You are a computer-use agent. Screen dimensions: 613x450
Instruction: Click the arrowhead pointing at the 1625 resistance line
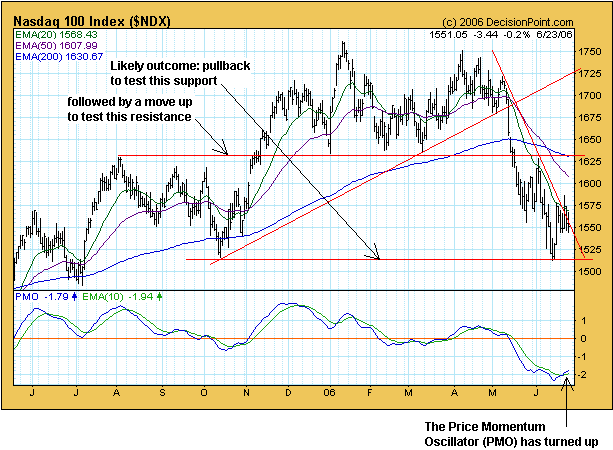227,153
